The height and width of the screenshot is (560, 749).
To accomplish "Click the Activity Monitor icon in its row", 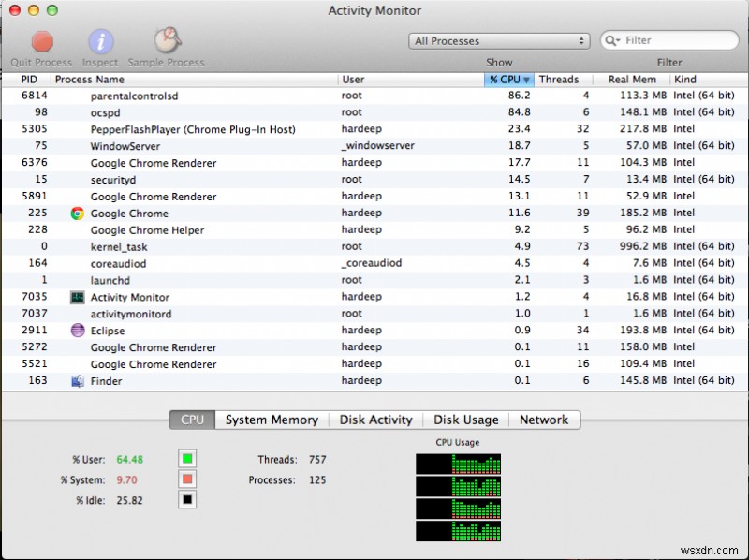I will (76, 296).
